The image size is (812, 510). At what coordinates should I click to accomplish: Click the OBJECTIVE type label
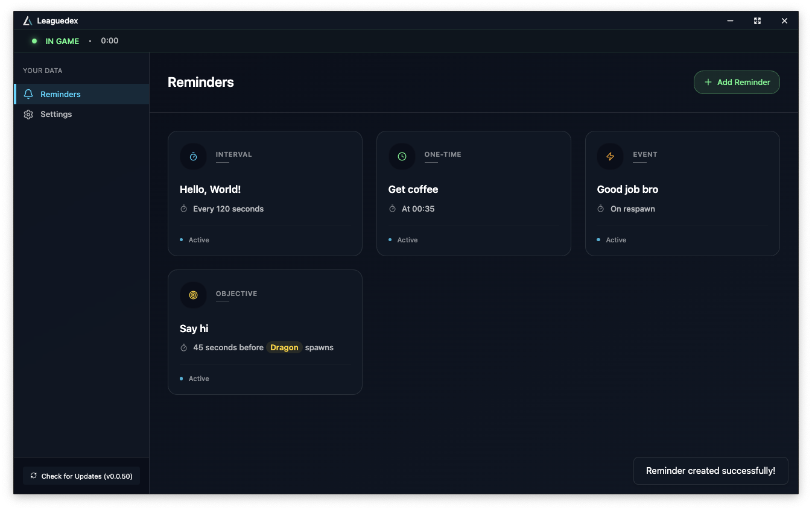pyautogui.click(x=236, y=294)
